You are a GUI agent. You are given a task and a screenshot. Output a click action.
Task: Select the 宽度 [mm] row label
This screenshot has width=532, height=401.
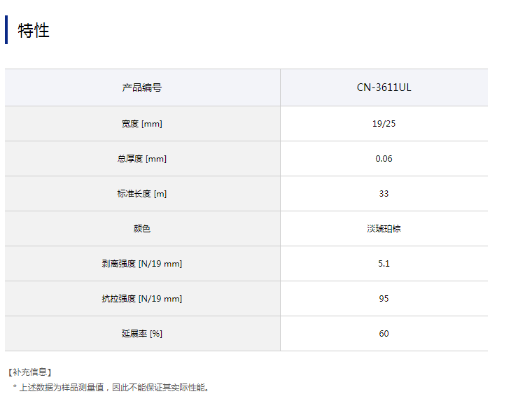click(142, 124)
